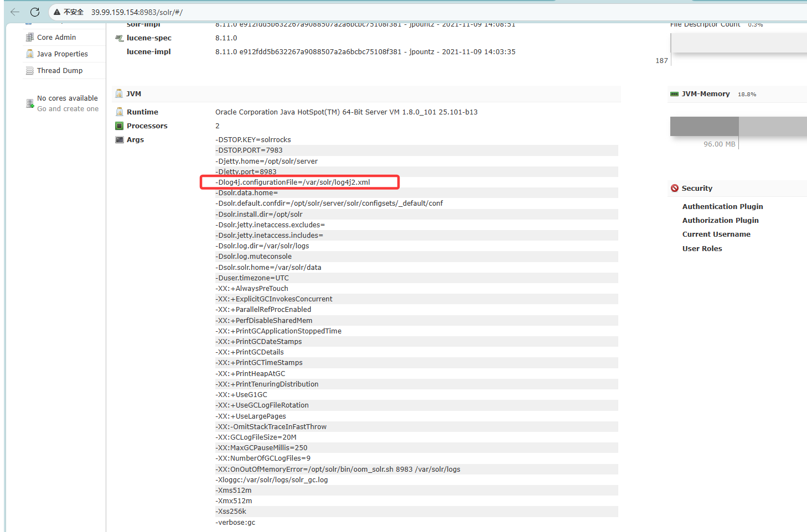Click the red Security prohibition icon
The width and height of the screenshot is (807, 532).
pos(674,188)
